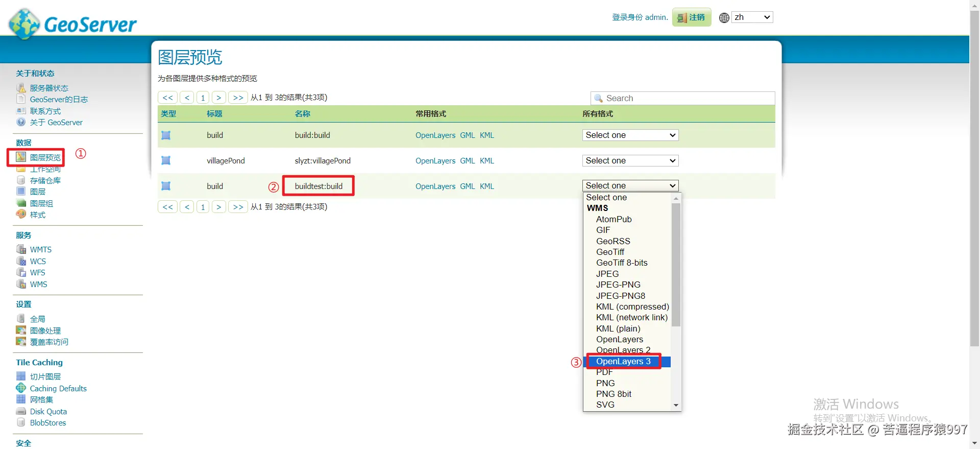
Task: Go to last page in bottom pager
Action: (x=238, y=207)
